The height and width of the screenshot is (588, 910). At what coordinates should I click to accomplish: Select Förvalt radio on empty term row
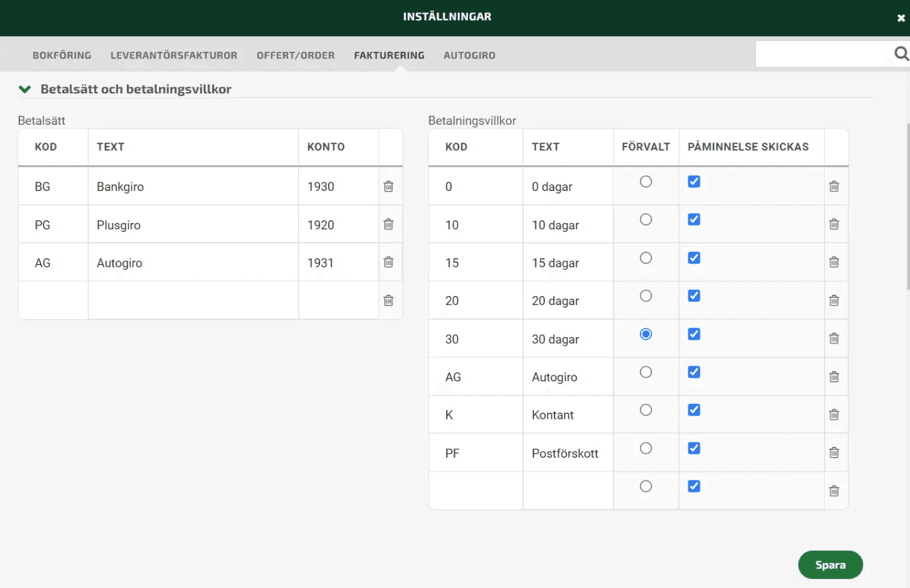(646, 486)
